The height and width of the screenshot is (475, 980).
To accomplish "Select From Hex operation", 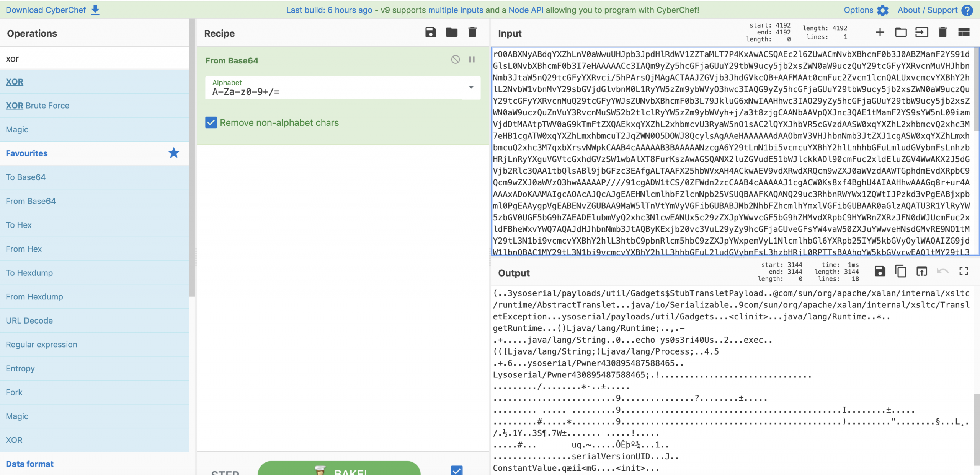I will (95, 249).
